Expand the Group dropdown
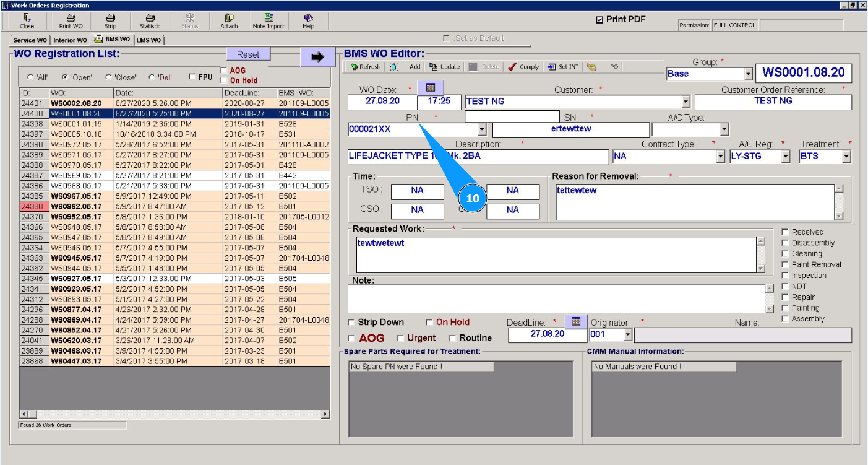The height and width of the screenshot is (465, 868). coord(748,74)
